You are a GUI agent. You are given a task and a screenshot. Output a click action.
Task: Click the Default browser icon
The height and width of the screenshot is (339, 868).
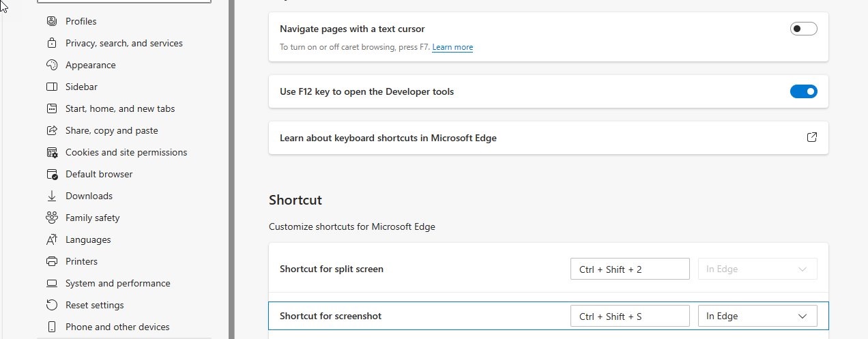pyautogui.click(x=51, y=174)
